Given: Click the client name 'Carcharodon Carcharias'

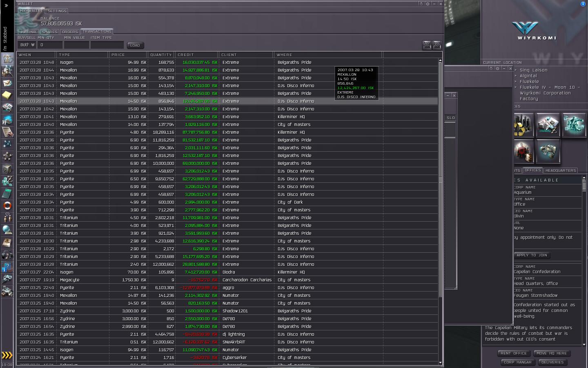Looking at the screenshot, I should click(247, 280).
